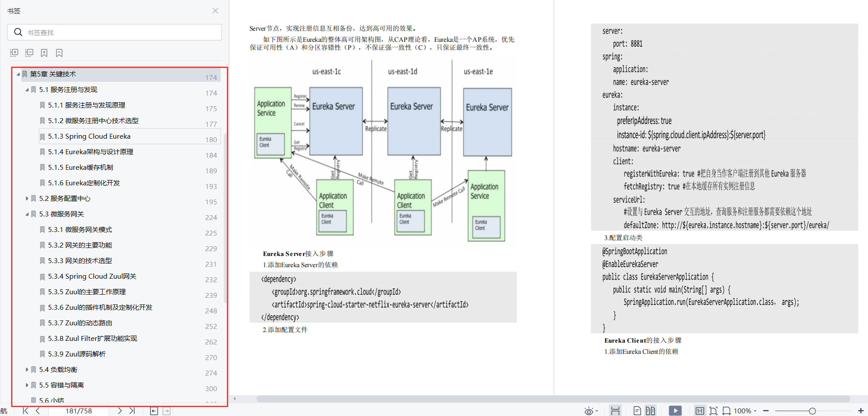This screenshot has height=416, width=868.
Task: Click the zoom out minus button
Action: coord(766,411)
